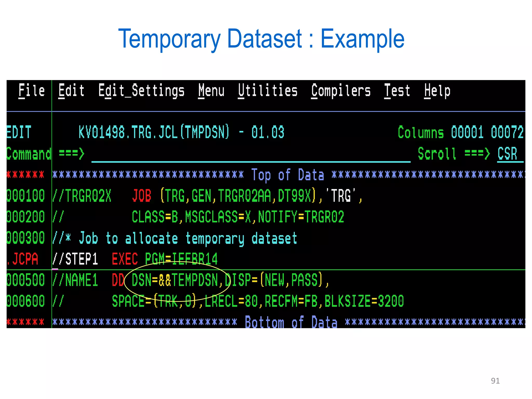Open the Edit menu
The image size is (532, 399).
71,91
